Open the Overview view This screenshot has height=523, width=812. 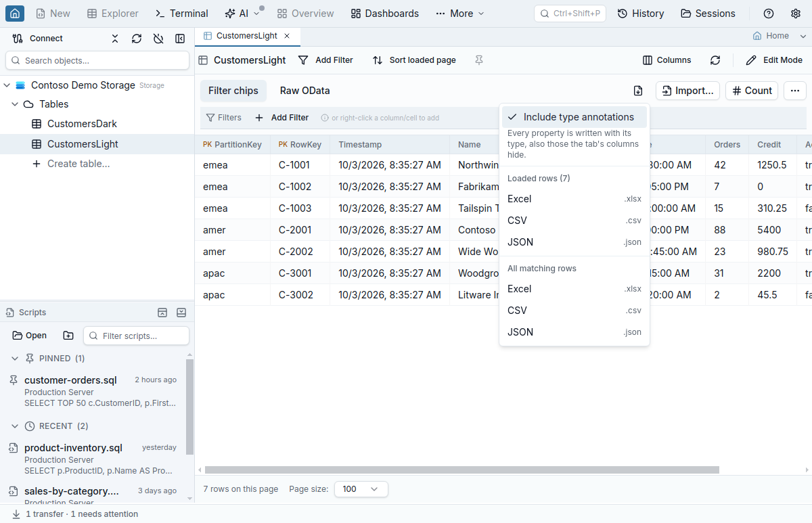coord(305,14)
